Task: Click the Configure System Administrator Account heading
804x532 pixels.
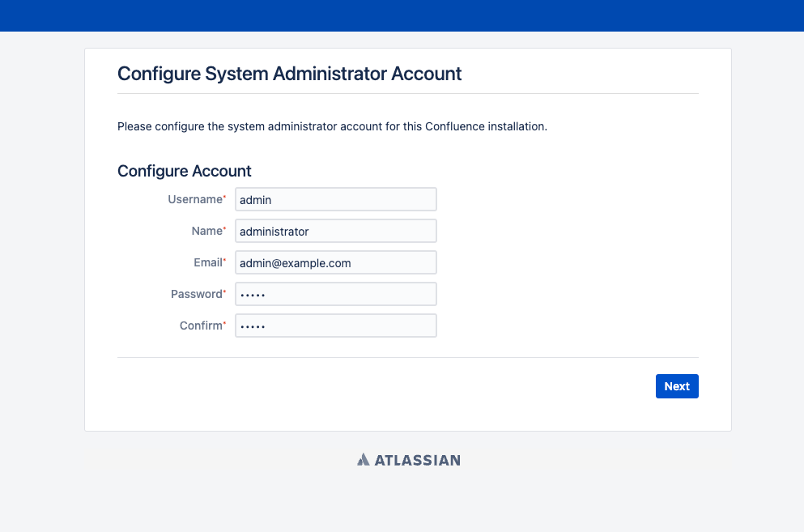Action: (290, 74)
